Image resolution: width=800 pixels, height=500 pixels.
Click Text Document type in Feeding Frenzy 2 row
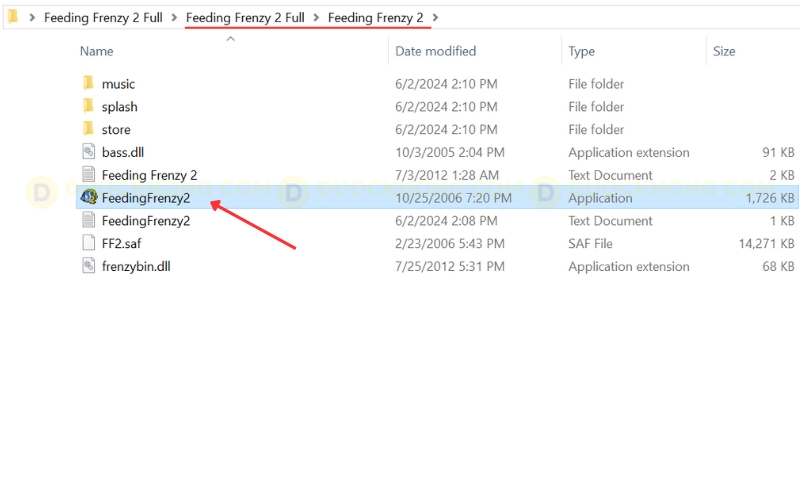tap(610, 175)
